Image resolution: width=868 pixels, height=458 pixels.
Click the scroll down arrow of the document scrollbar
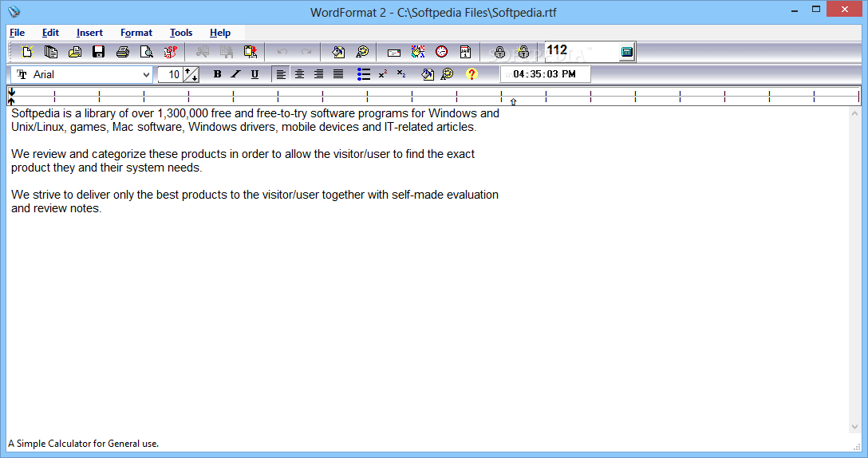pyautogui.click(x=854, y=426)
